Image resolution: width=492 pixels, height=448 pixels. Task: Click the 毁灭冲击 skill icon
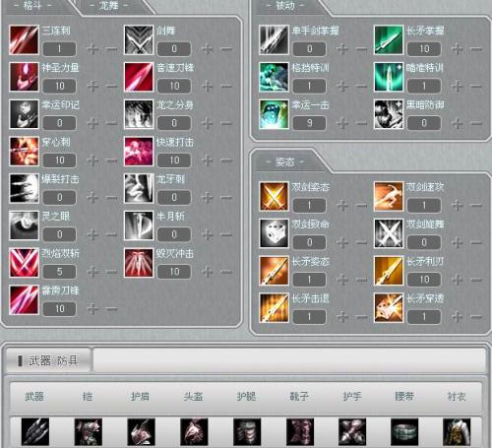[x=139, y=263]
